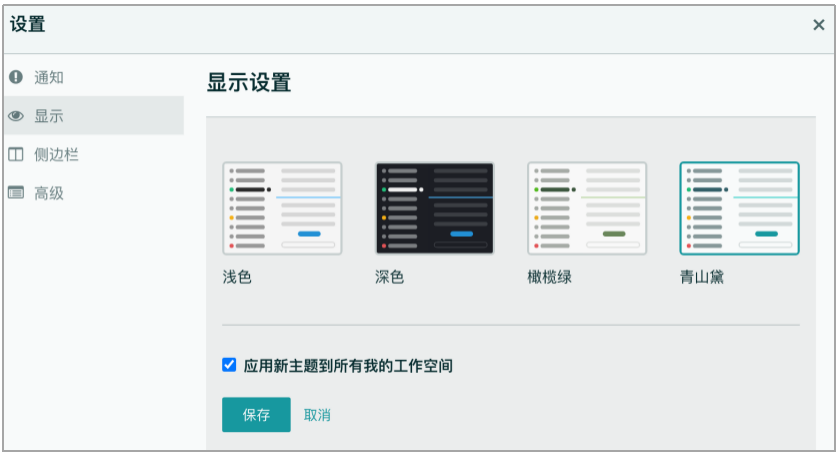The width and height of the screenshot is (840, 456).
Task: Pick the 橄榄绿 theme thumbnail
Action: pyautogui.click(x=587, y=208)
